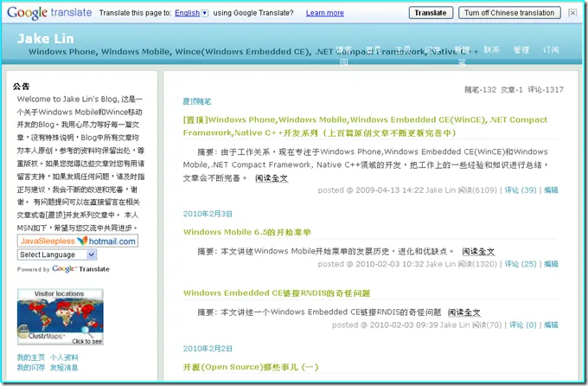The height and width of the screenshot is (386, 588).
Task: Close the Google Translate bar
Action: pos(572,13)
